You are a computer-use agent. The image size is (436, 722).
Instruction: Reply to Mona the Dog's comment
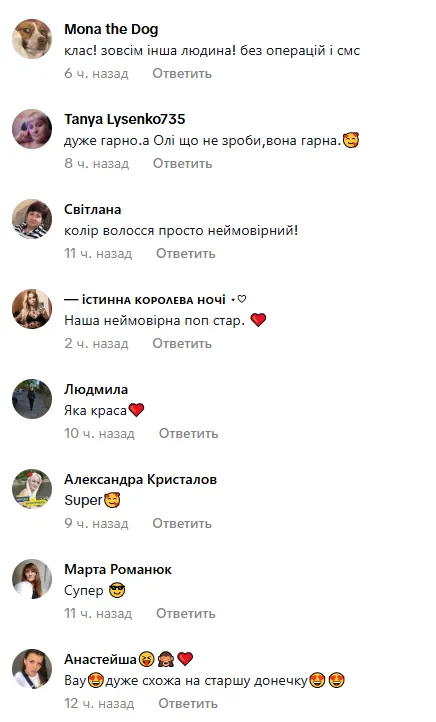[182, 74]
